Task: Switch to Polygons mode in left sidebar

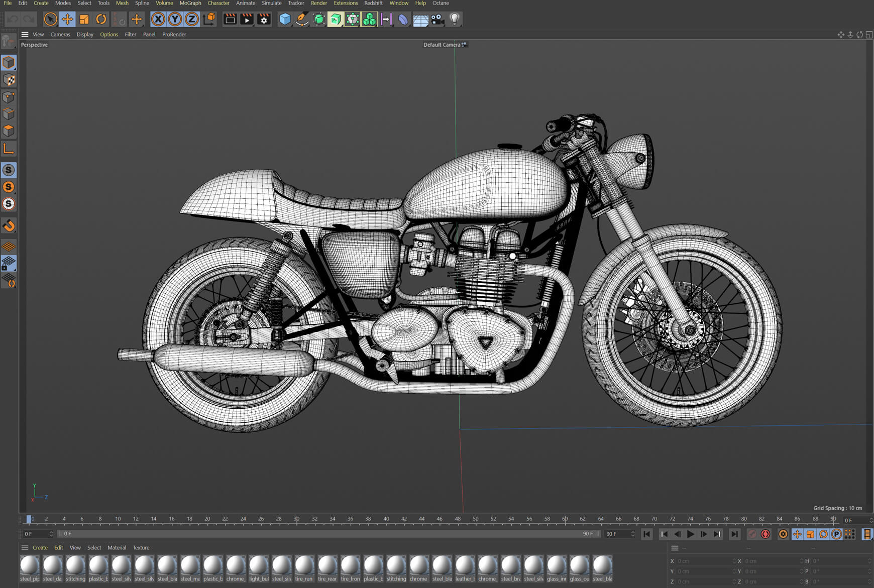Action: [x=9, y=131]
